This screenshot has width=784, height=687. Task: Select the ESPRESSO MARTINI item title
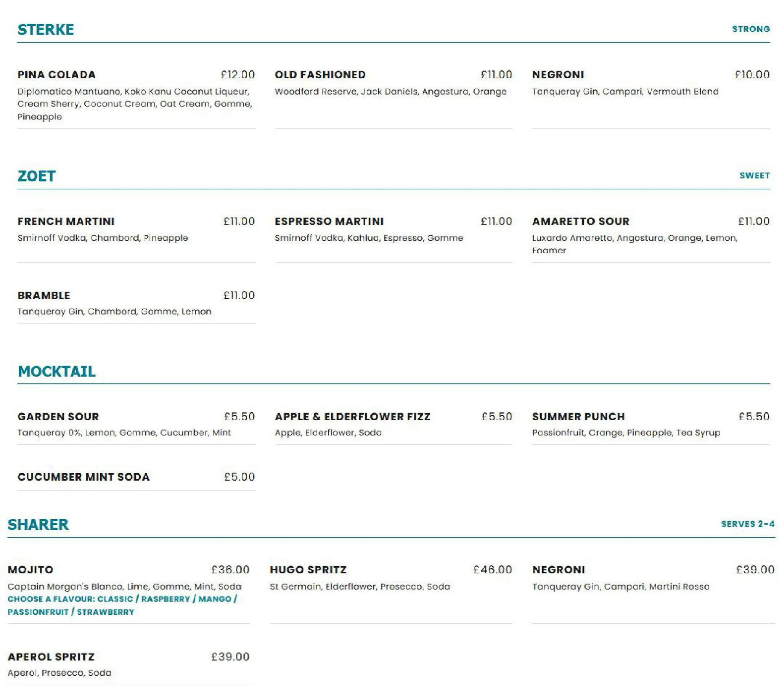(x=329, y=221)
